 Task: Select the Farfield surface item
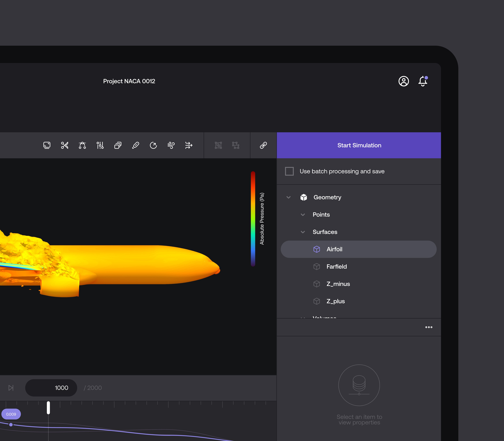click(336, 267)
